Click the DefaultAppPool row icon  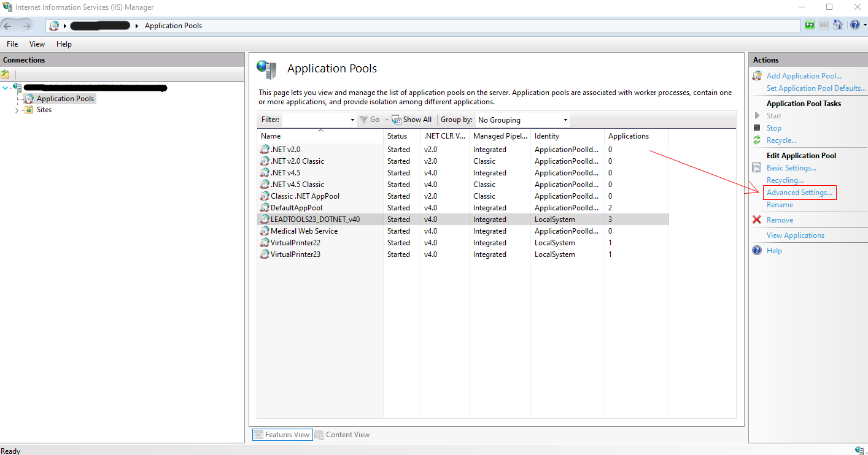click(265, 207)
